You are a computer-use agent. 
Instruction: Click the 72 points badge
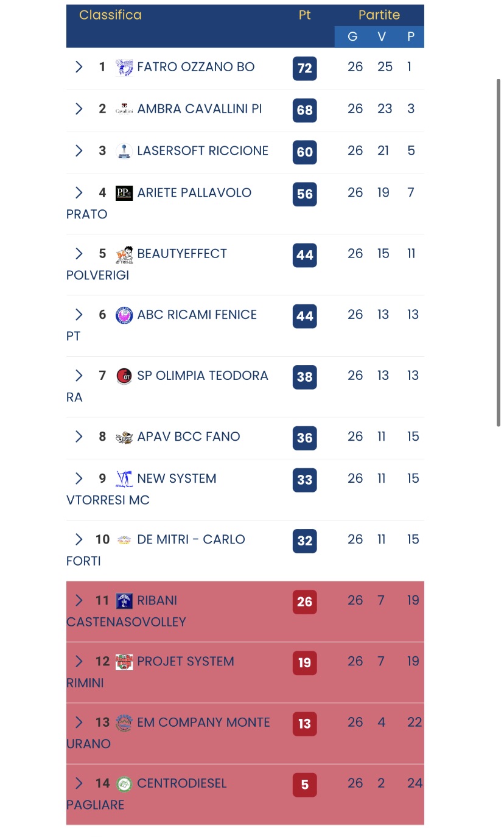tap(305, 68)
